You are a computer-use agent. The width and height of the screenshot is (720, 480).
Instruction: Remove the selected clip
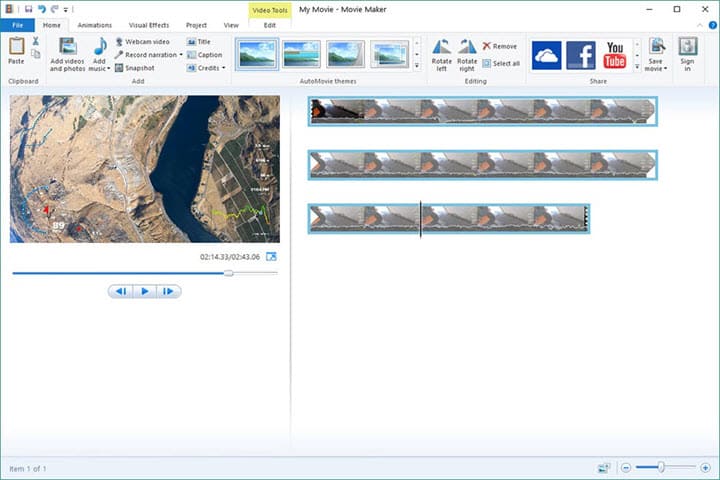pos(499,46)
